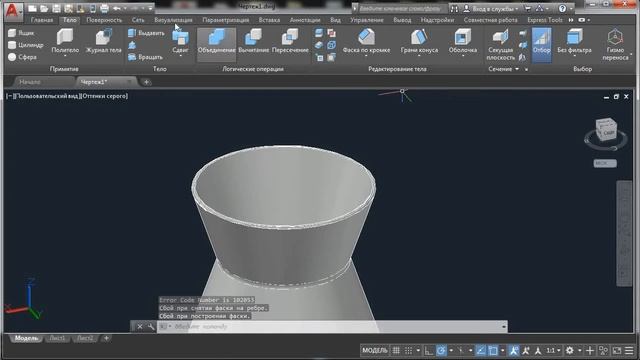The image size is (640, 360).
Task: Choose the Вращать (Revolve) tool
Action: [145, 57]
